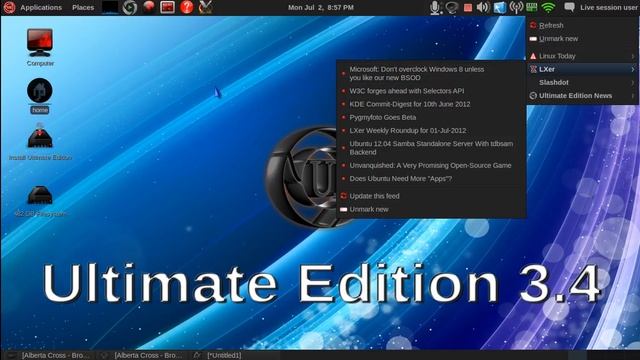Open the Applications menu
Screen dimensions: 640x360
(41, 7)
